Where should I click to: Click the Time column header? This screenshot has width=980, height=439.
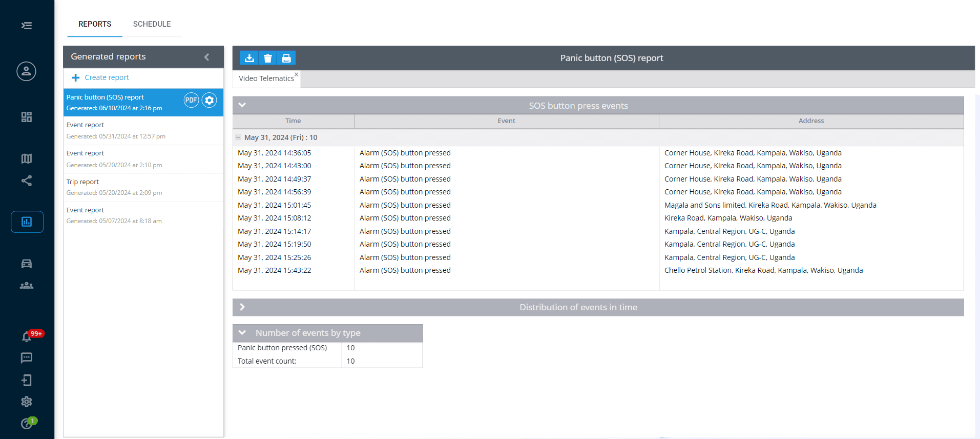(293, 121)
